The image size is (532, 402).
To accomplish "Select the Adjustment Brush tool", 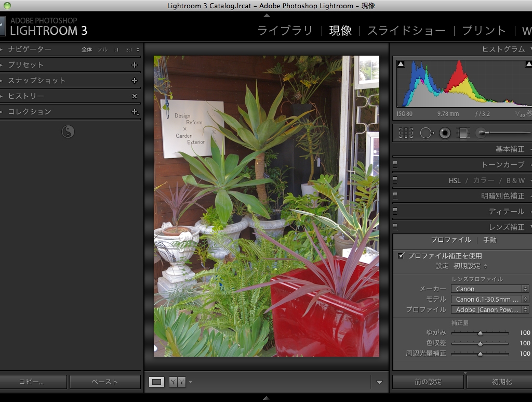I will point(481,133).
